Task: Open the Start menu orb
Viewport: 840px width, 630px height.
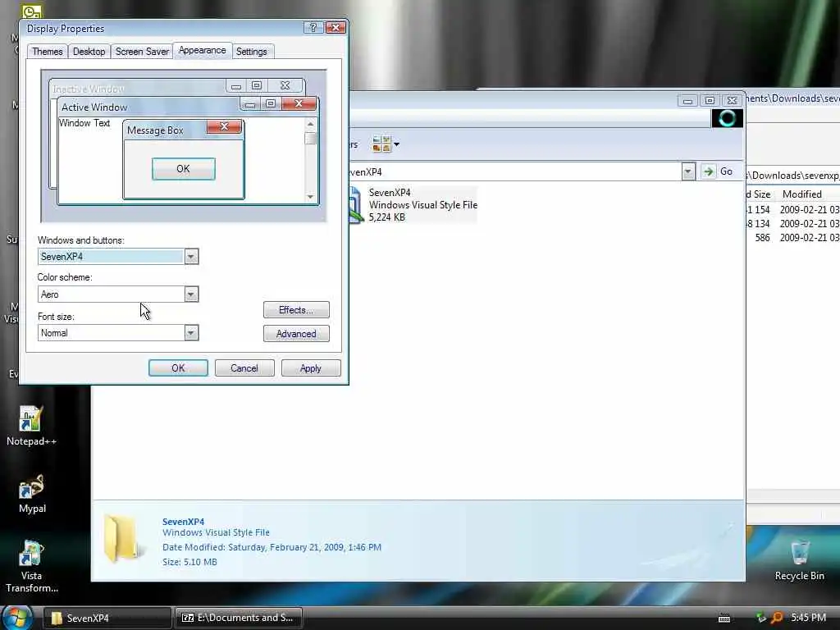Action: click(x=17, y=618)
